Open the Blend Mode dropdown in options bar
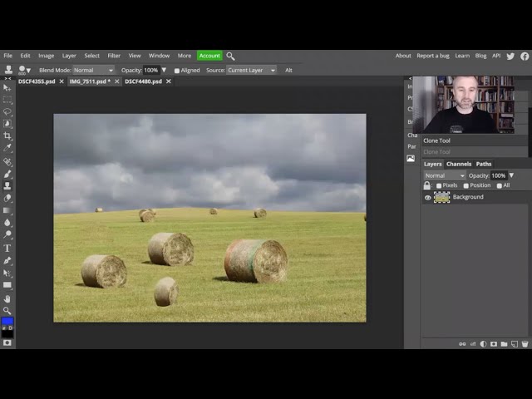 [x=93, y=70]
